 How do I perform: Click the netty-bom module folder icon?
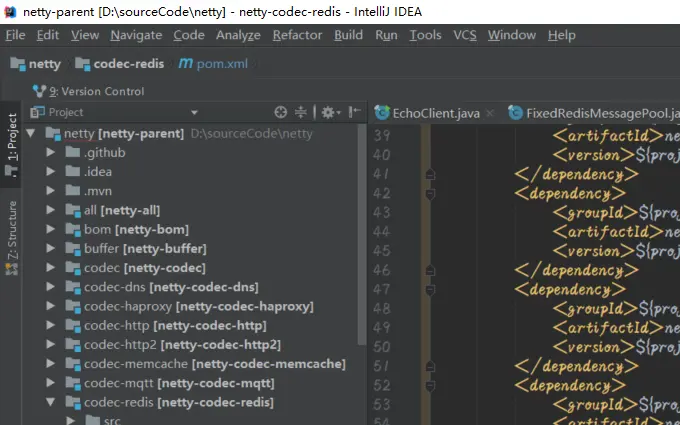click(73, 229)
